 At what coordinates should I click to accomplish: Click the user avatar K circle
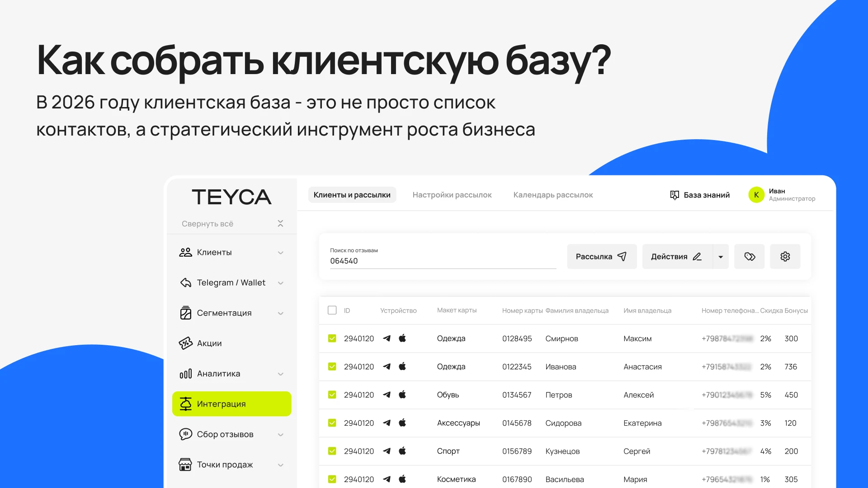point(756,195)
